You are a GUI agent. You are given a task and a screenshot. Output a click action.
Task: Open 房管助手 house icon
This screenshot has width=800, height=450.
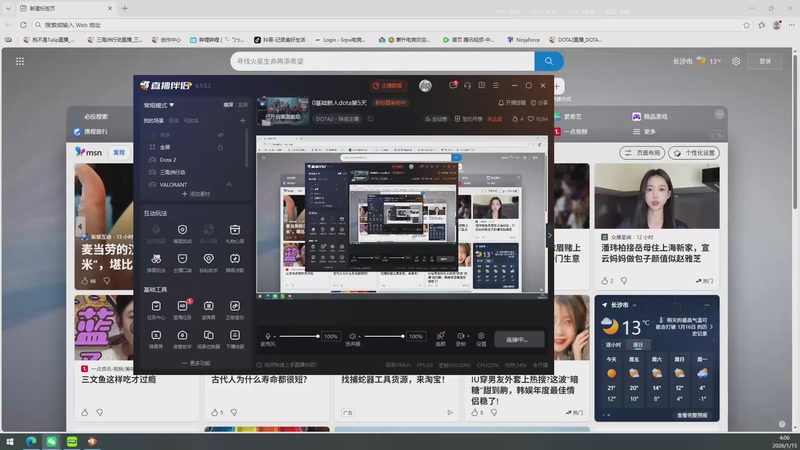182,335
